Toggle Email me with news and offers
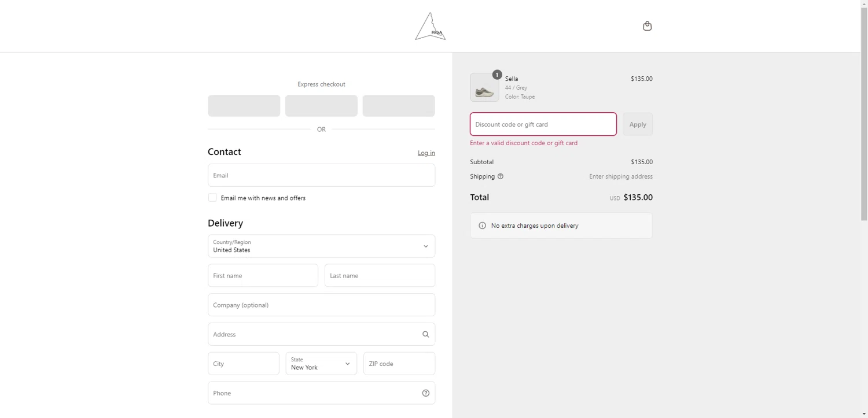The image size is (868, 418). tap(212, 198)
